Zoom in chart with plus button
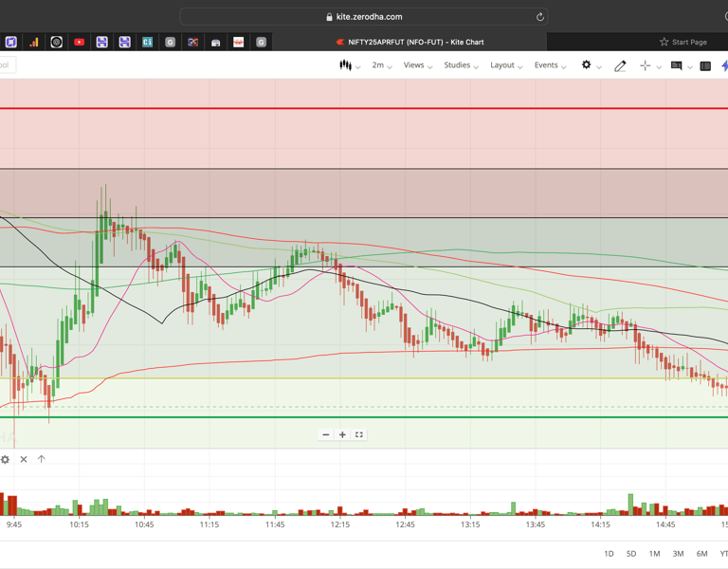The width and height of the screenshot is (728, 569). pyautogui.click(x=342, y=434)
